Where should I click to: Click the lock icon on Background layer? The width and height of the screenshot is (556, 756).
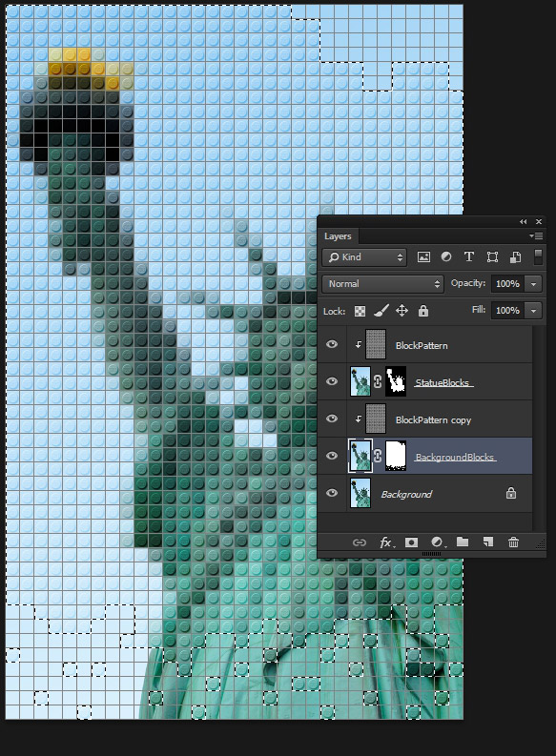pyautogui.click(x=510, y=493)
